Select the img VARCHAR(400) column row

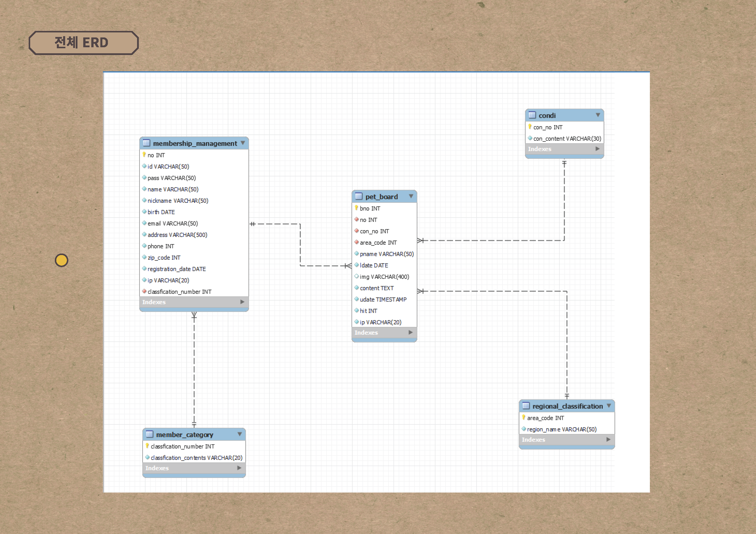tap(384, 277)
